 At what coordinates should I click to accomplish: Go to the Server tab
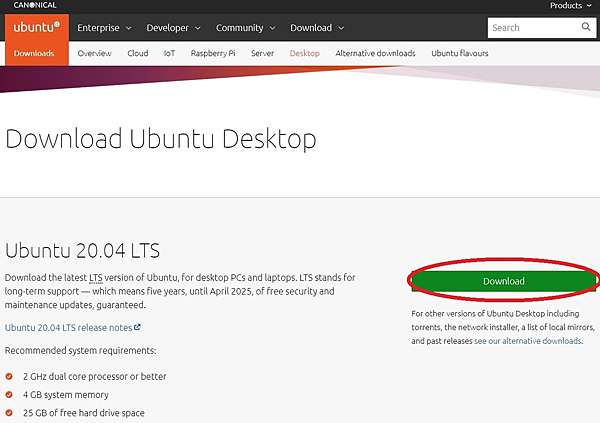(x=262, y=53)
